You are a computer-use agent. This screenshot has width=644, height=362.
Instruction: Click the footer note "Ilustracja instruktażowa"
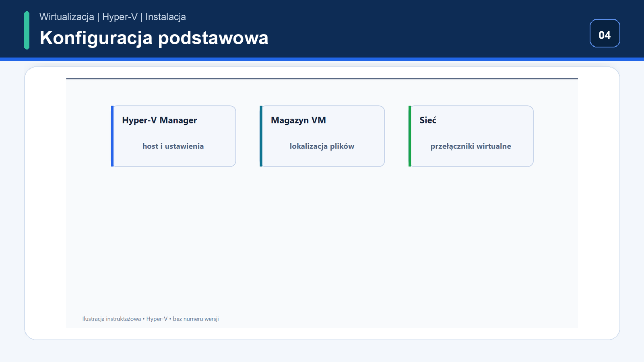tap(111, 319)
